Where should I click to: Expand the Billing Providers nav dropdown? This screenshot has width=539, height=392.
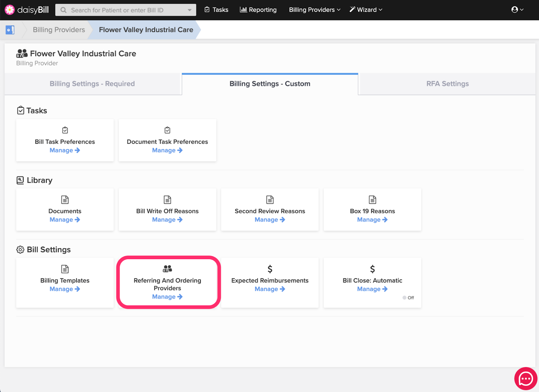pyautogui.click(x=315, y=10)
